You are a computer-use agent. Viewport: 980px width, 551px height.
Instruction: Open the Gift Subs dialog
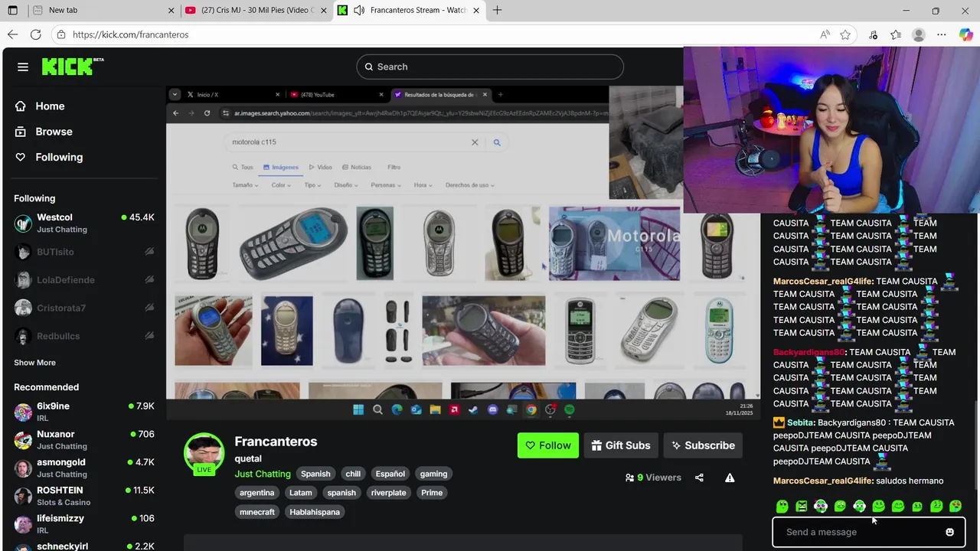click(621, 445)
